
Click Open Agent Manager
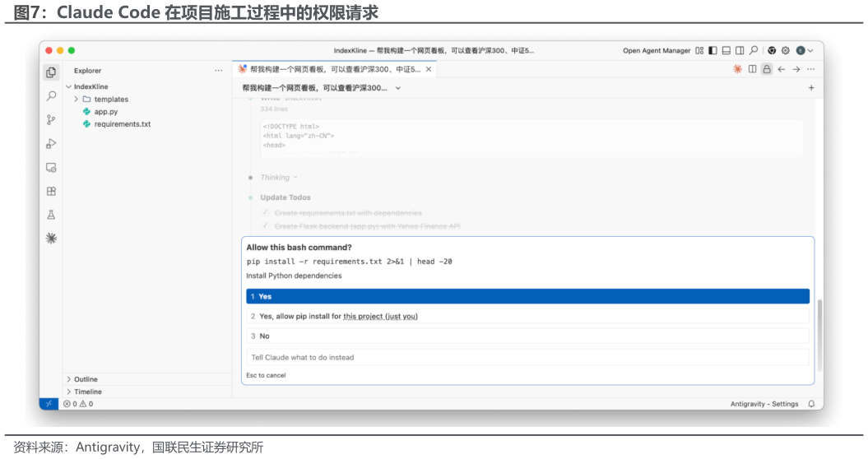657,50
